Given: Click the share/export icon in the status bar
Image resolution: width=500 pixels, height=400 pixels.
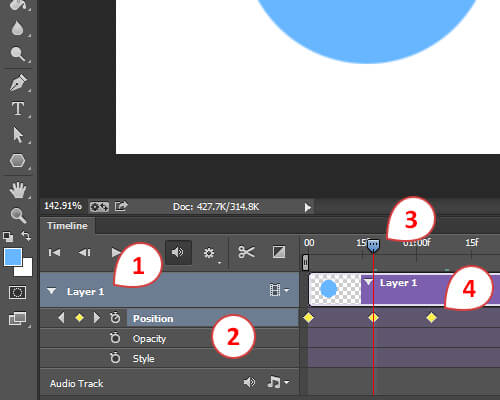Looking at the screenshot, I should tap(121, 206).
